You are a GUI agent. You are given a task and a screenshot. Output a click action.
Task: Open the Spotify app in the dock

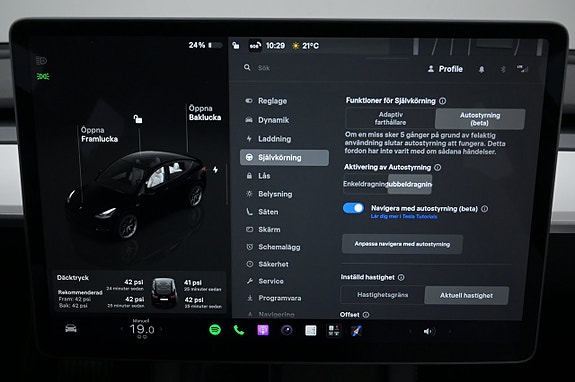[x=215, y=330]
